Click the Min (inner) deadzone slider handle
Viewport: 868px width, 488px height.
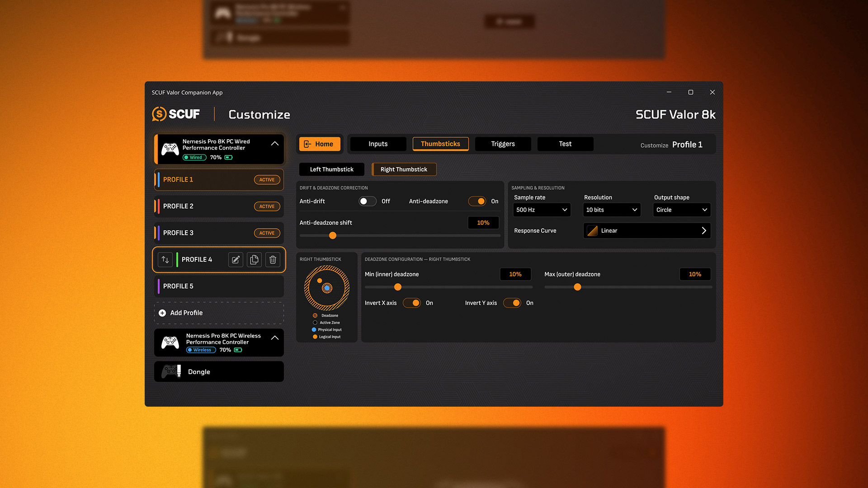[x=398, y=287]
